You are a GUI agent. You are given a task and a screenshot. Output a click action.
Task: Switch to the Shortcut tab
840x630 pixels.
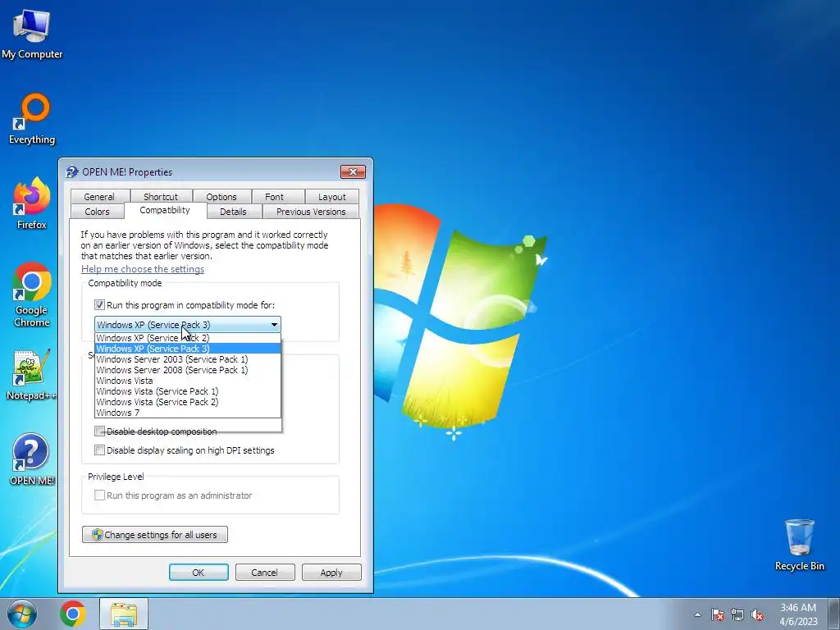click(x=161, y=197)
